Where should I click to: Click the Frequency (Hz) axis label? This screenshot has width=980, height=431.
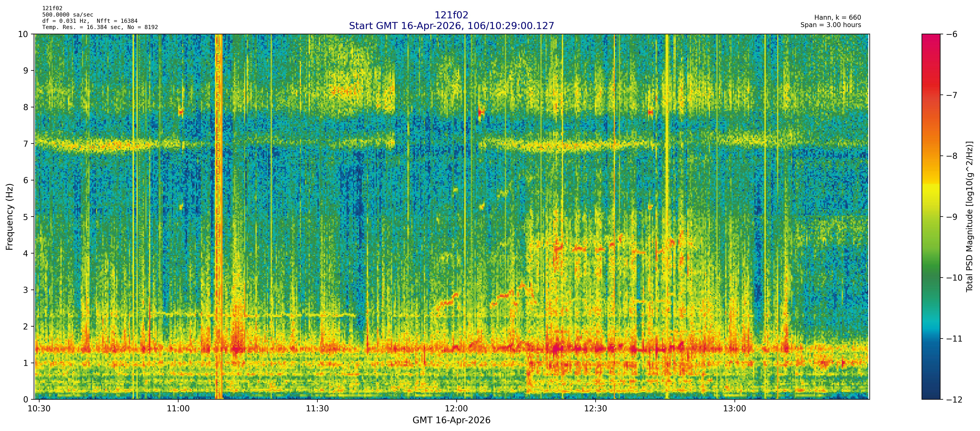pyautogui.click(x=10, y=217)
